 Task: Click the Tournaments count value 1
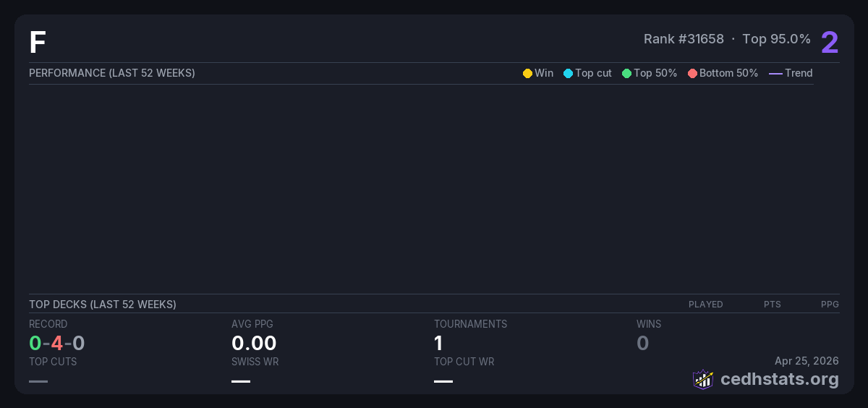point(438,343)
